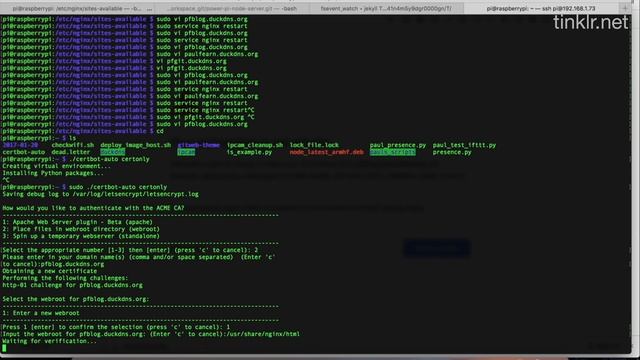
Task: Click 'sudo vi pfgit.duckdns.org ^C' command
Action: (x=205, y=117)
